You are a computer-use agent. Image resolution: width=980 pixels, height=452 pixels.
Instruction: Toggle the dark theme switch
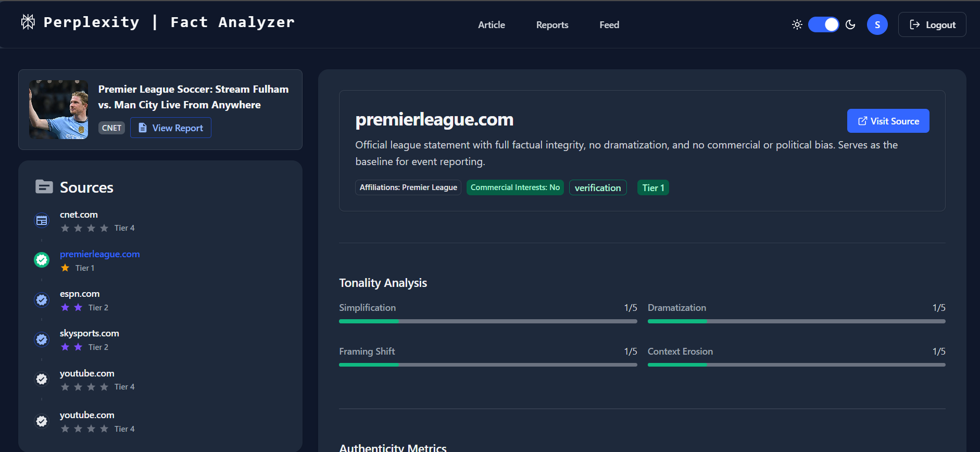click(x=823, y=24)
